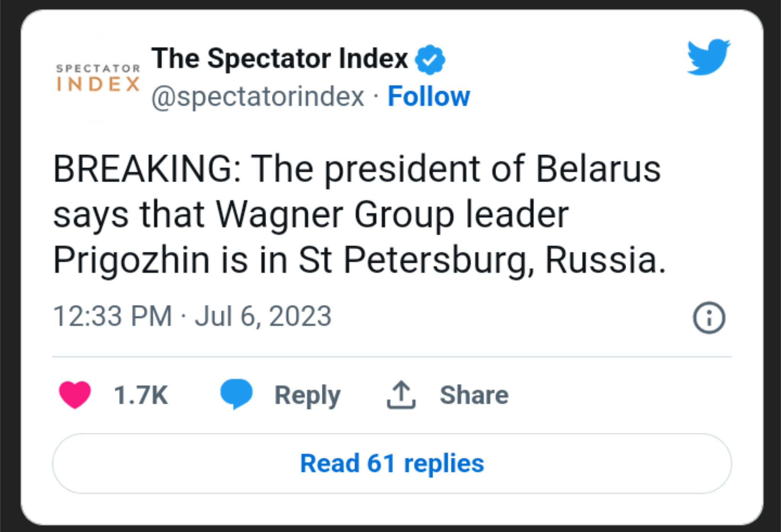The image size is (781, 532).
Task: Open the @spectatorindex handle link
Action: (x=258, y=96)
